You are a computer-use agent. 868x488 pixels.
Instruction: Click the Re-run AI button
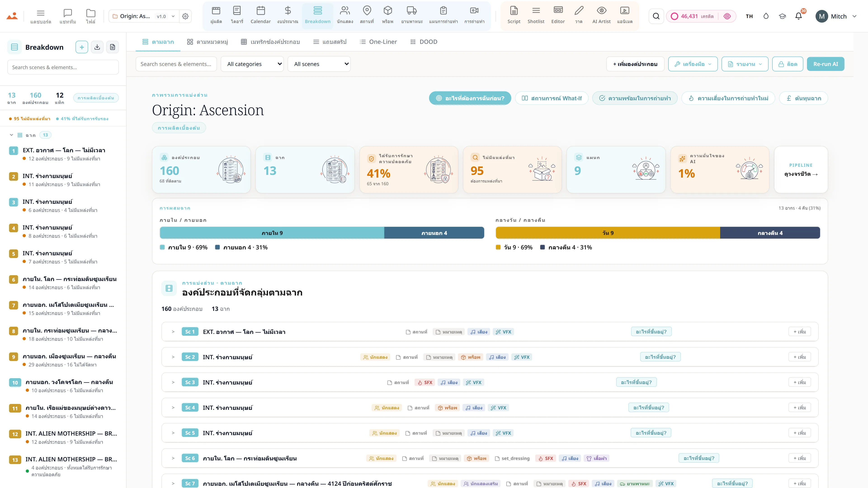pos(826,64)
